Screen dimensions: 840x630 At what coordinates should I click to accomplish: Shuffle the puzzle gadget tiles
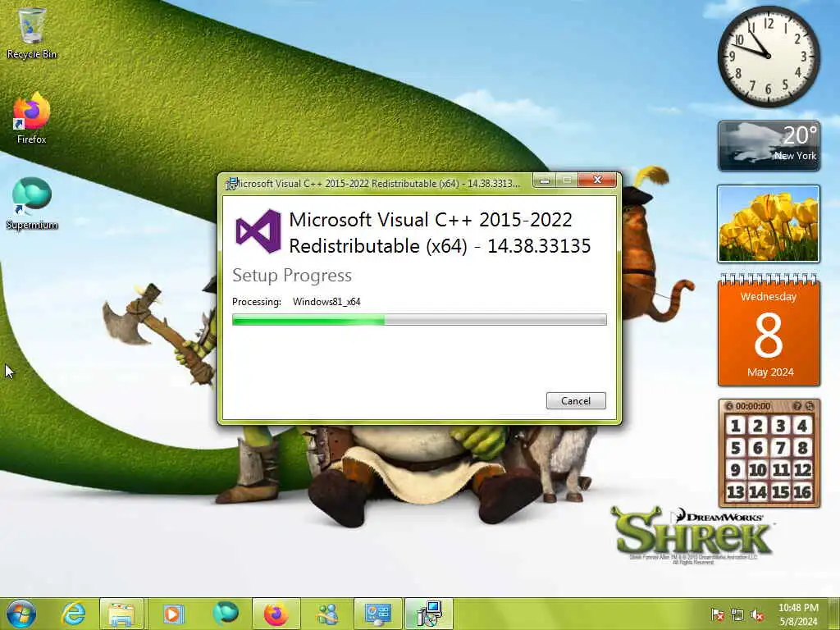810,406
